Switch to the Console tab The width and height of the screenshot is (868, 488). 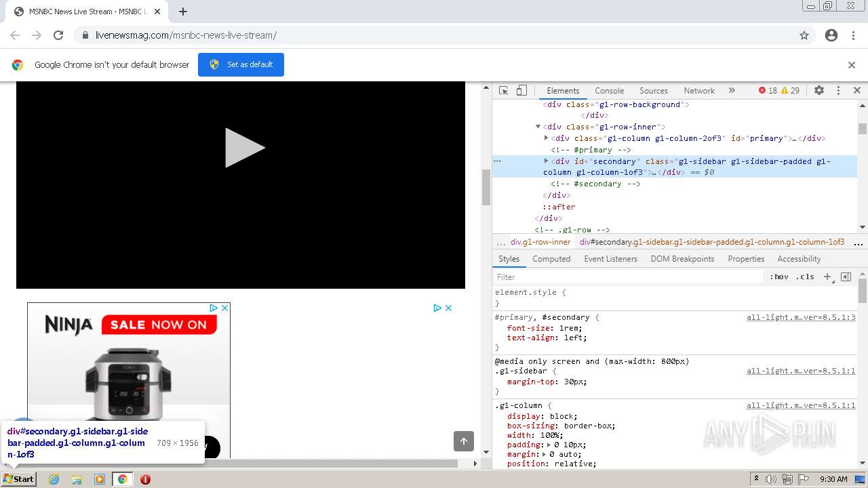coord(609,90)
